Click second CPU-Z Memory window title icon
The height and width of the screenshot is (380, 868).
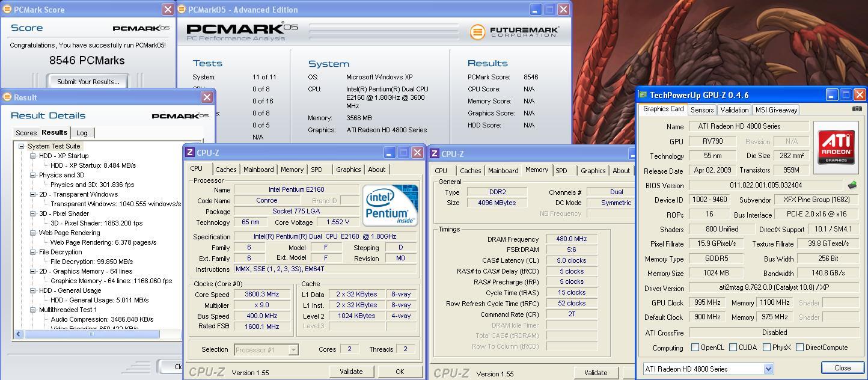[x=435, y=154]
